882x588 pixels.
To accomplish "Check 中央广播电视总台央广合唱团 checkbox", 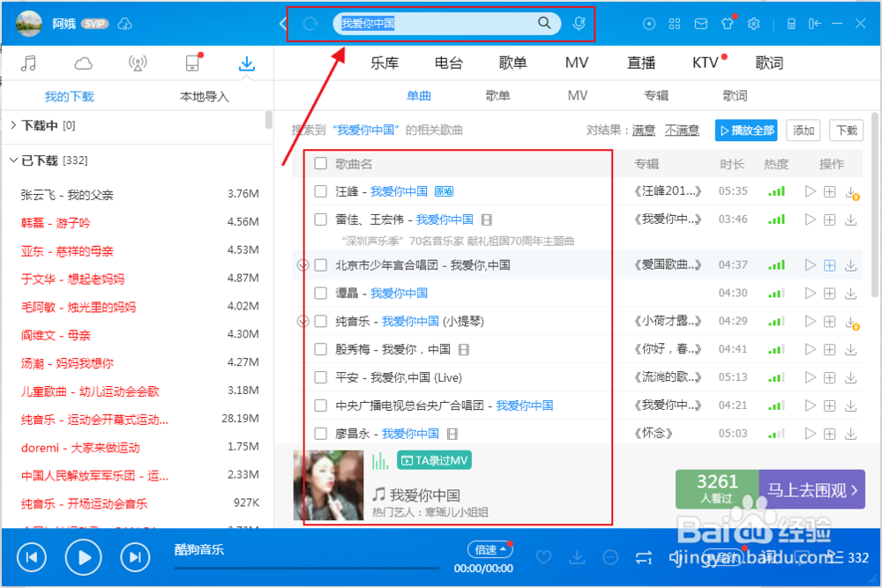I will coord(321,406).
